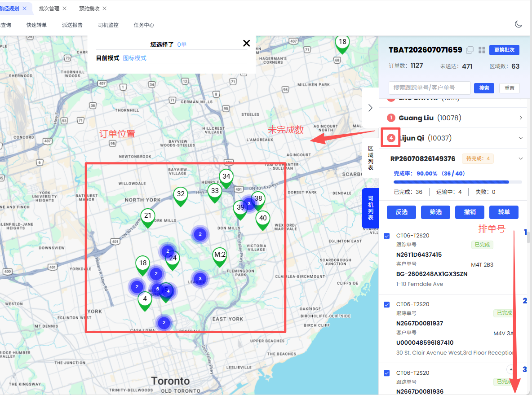The width and height of the screenshot is (532, 395).
Task: Uncheck order N26T1D6437415 checkbox
Action: pos(386,236)
